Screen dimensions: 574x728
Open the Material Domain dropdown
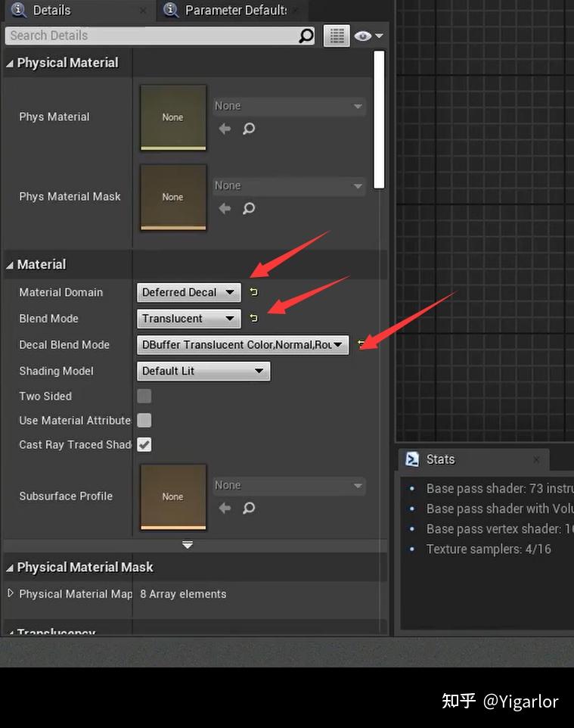point(189,292)
